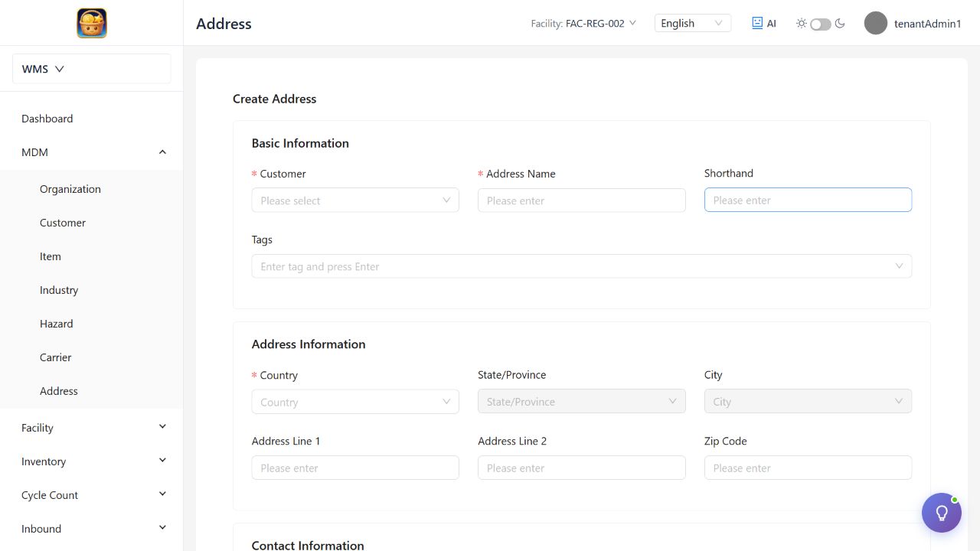Screen dimensions: 980x551
Task: Focus the Address Line 1 field
Action: pos(355,468)
